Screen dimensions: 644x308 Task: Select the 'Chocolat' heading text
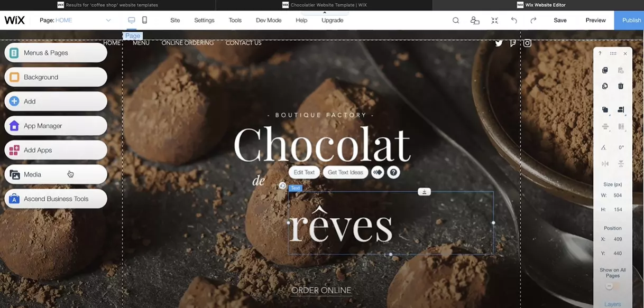(322, 144)
